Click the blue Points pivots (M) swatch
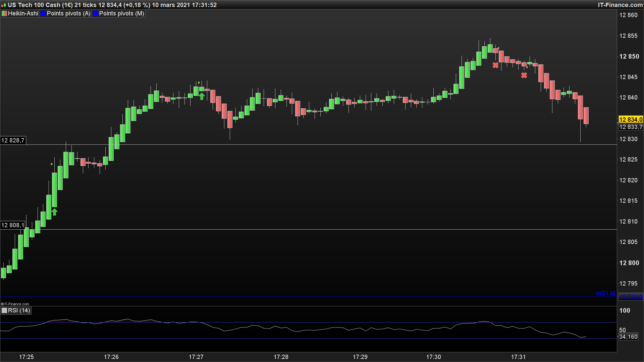Screen dimensions: 644x362 [96, 13]
